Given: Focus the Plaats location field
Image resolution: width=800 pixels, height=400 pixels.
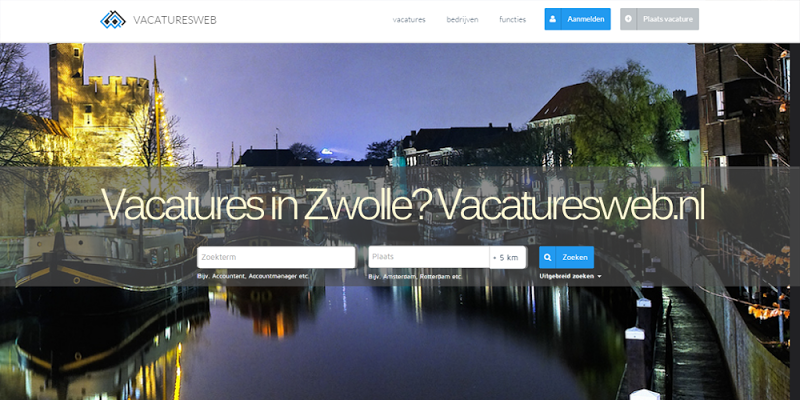Looking at the screenshot, I should 429,257.
